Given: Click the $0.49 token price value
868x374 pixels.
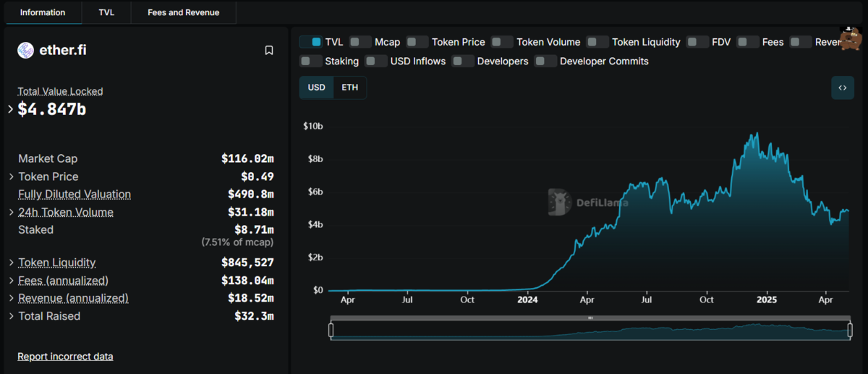Looking at the screenshot, I should pyautogui.click(x=258, y=177).
